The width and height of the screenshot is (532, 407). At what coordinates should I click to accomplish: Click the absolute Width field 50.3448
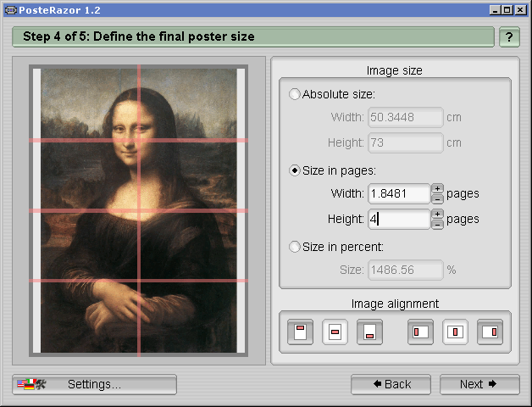406,117
